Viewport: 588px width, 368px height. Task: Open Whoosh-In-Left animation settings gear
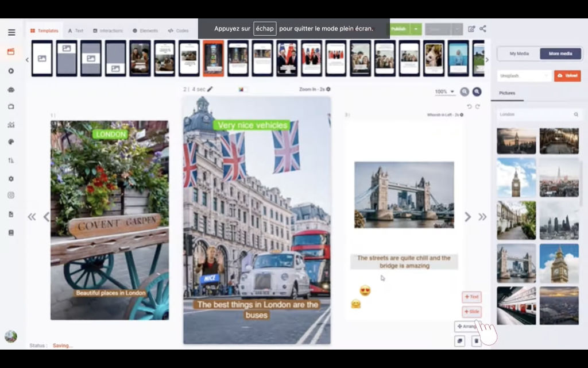[x=462, y=115]
